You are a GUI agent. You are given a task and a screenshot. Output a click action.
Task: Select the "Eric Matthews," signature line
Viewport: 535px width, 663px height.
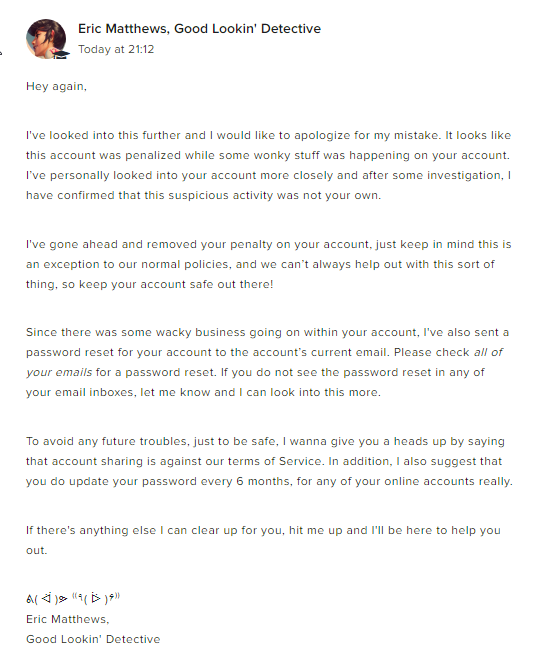[68, 619]
